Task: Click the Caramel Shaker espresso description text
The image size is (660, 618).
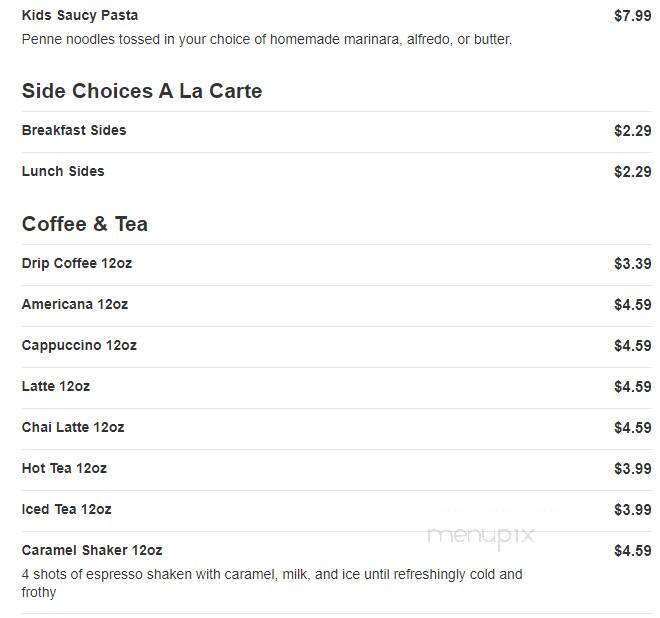Action: click(x=272, y=583)
